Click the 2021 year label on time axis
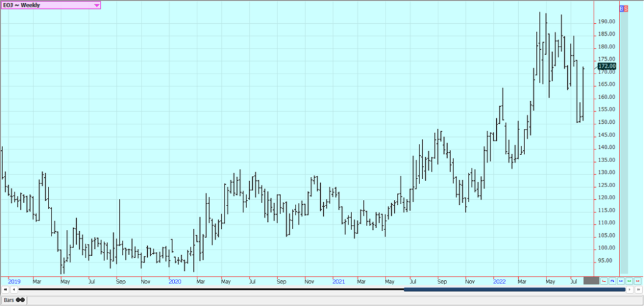 pos(338,281)
